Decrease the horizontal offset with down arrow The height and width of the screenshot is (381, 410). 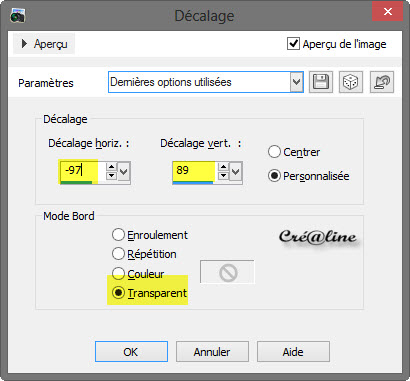click(112, 176)
